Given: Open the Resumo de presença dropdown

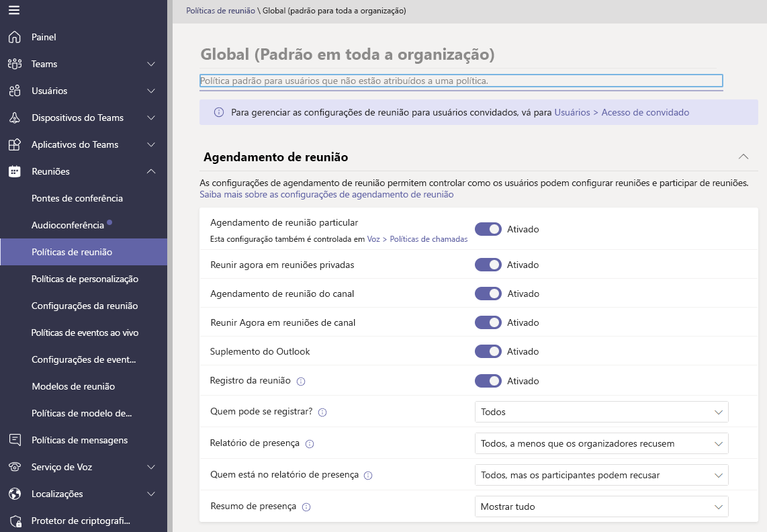Looking at the screenshot, I should (x=601, y=506).
